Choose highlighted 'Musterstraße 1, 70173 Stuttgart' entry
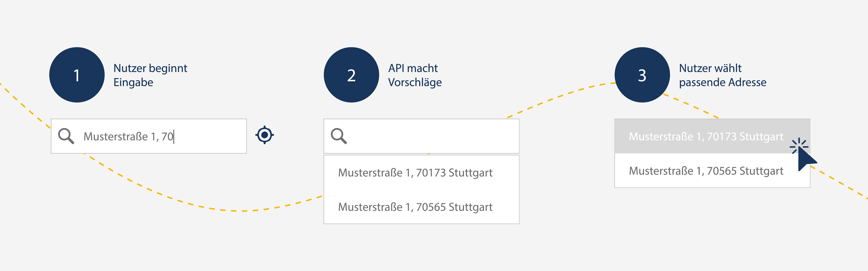Viewport: 868px width, 271px height. (x=712, y=136)
